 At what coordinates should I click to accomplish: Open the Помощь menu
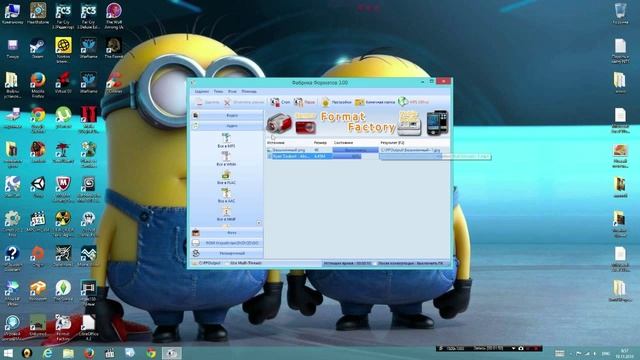[249, 91]
